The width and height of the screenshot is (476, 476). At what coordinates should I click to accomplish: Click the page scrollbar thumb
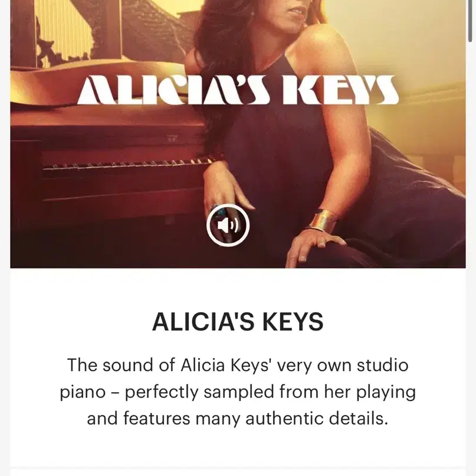click(470, 21)
